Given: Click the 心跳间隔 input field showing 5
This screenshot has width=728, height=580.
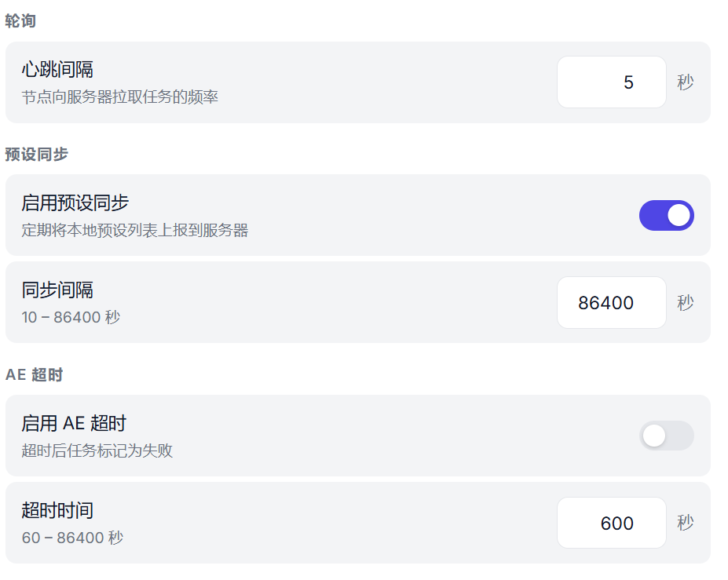Looking at the screenshot, I should coord(611,82).
